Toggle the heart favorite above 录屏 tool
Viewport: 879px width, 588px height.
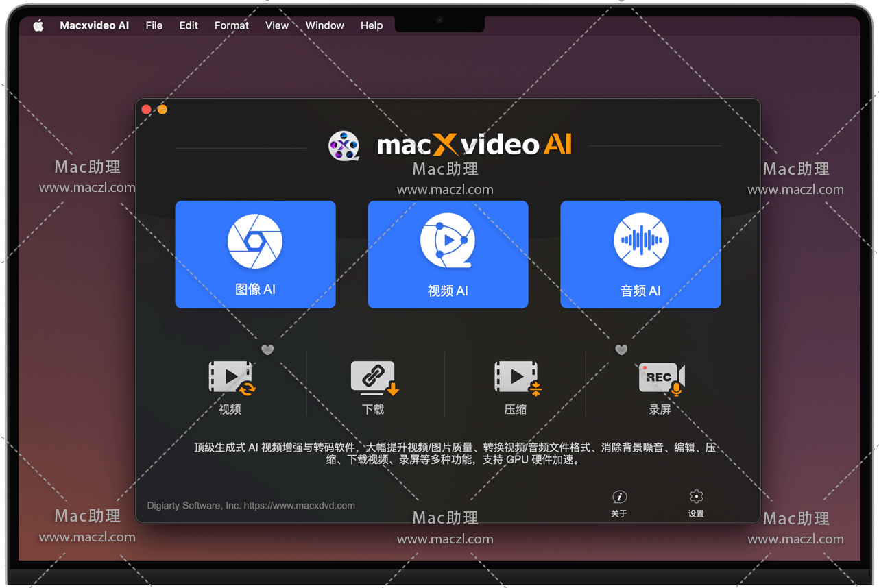[621, 350]
